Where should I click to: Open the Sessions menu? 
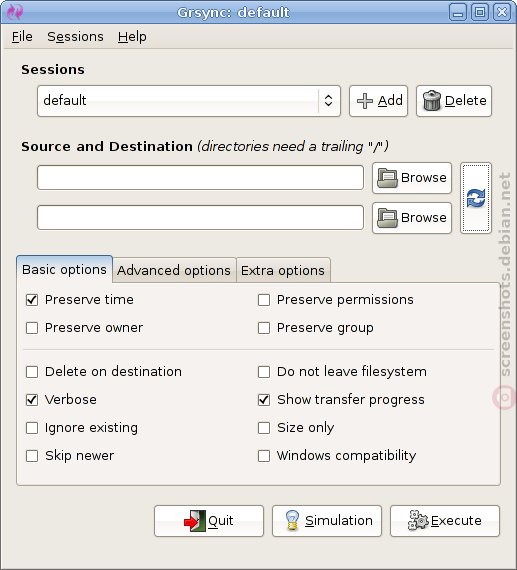tap(75, 37)
